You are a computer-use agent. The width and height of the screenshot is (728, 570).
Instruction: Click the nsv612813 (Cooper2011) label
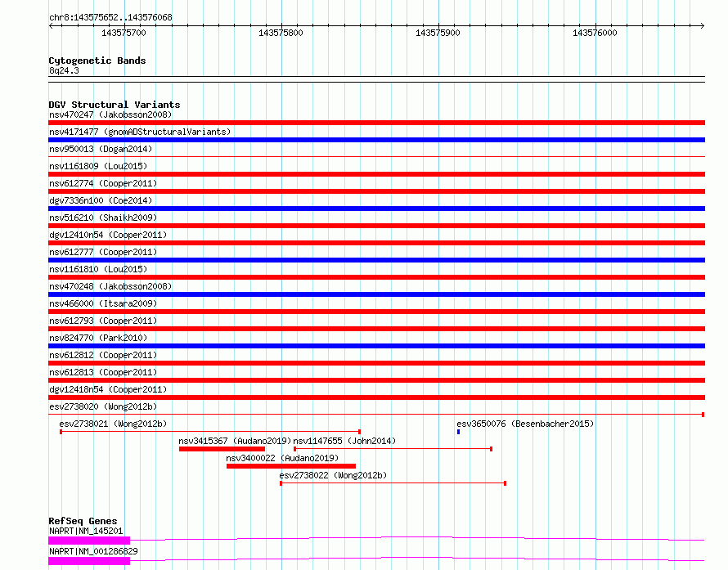click(103, 372)
